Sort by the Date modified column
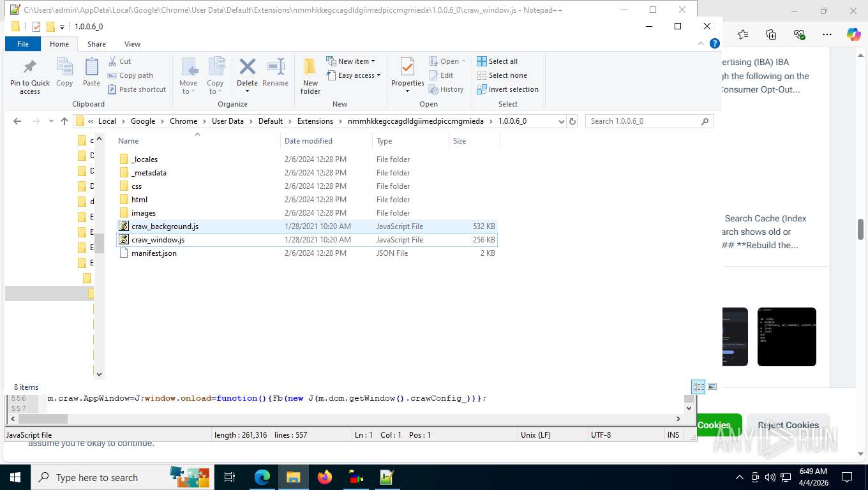The width and height of the screenshot is (868, 490). 326,141
